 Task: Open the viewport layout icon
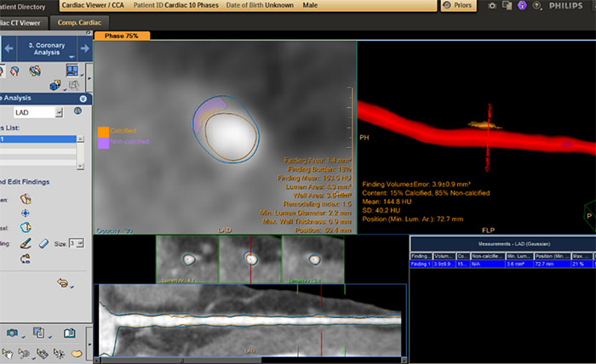pos(72,71)
